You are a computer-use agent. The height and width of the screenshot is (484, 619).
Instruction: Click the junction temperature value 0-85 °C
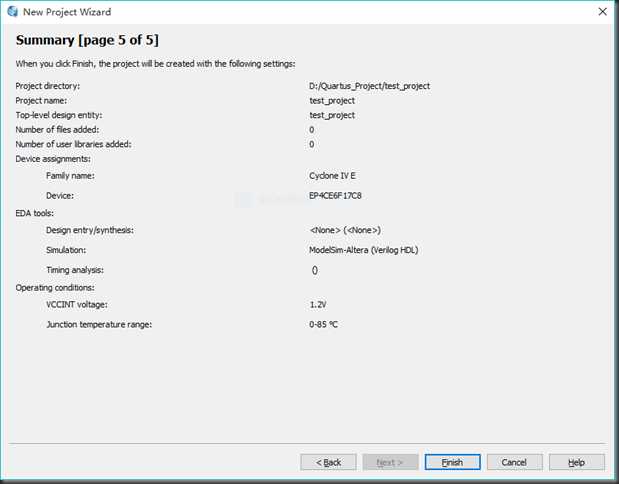pyautogui.click(x=323, y=324)
